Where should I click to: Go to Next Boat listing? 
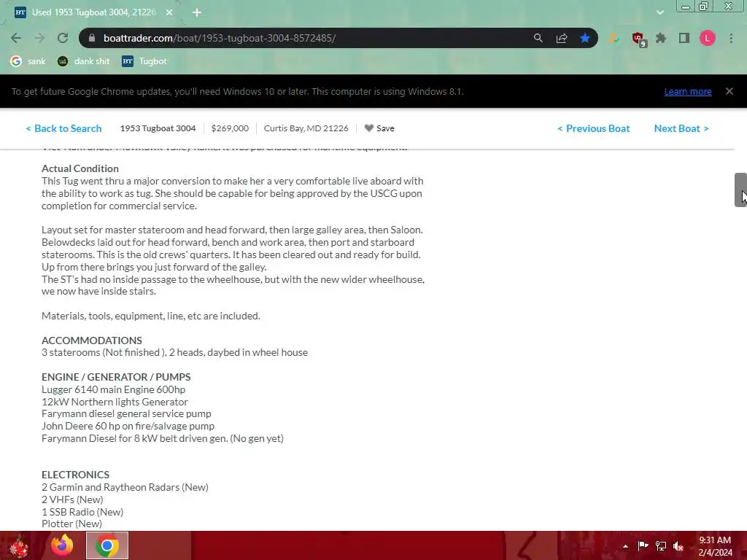681,128
